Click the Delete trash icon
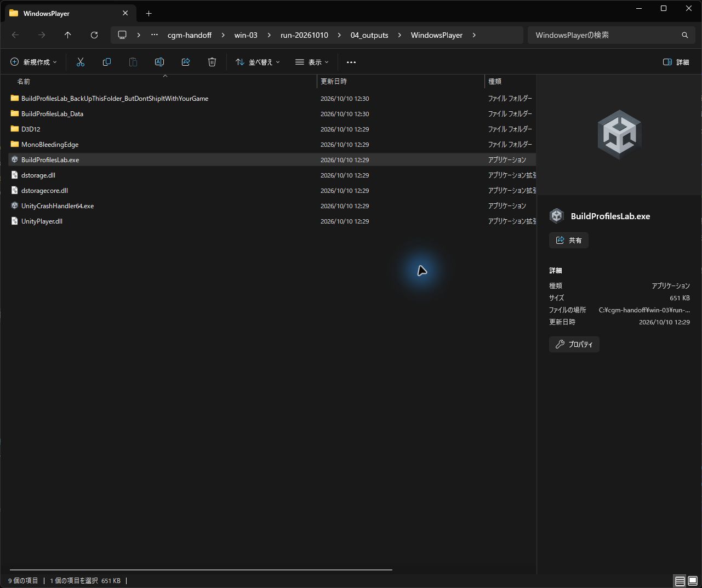 [x=212, y=62]
